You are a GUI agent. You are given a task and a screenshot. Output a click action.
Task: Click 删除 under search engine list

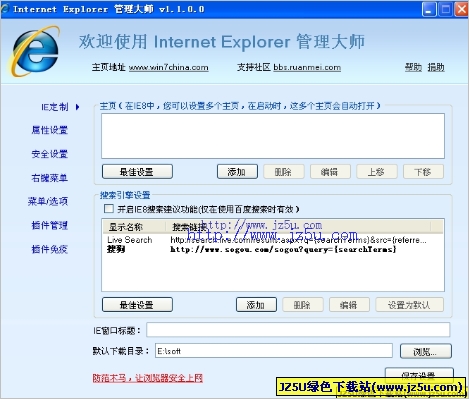[x=303, y=305]
